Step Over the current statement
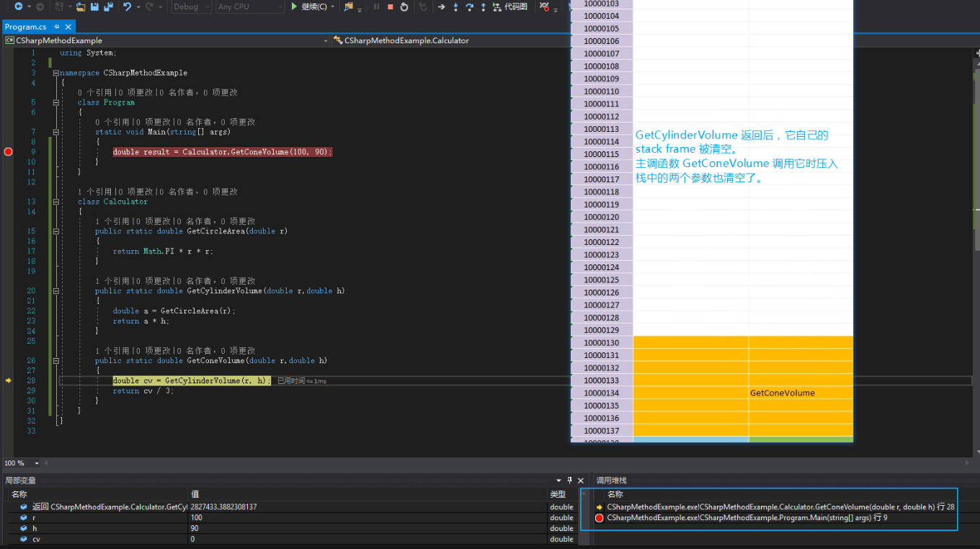Image resolution: width=980 pixels, height=549 pixels. click(x=469, y=6)
